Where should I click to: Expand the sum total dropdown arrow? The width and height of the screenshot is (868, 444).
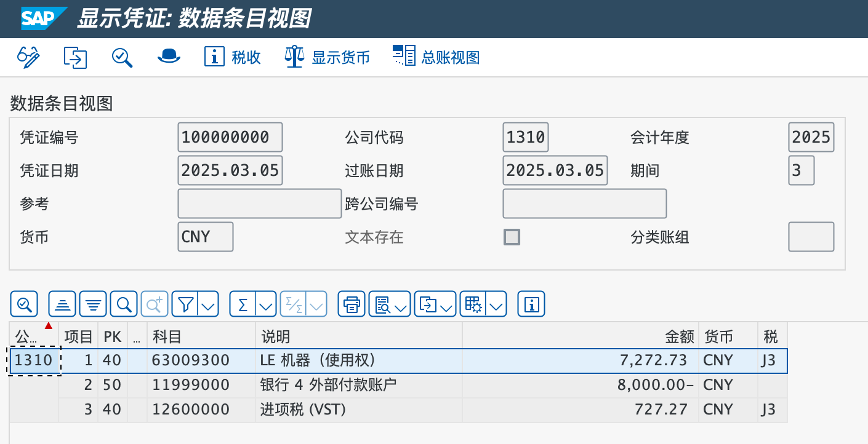[267, 304]
